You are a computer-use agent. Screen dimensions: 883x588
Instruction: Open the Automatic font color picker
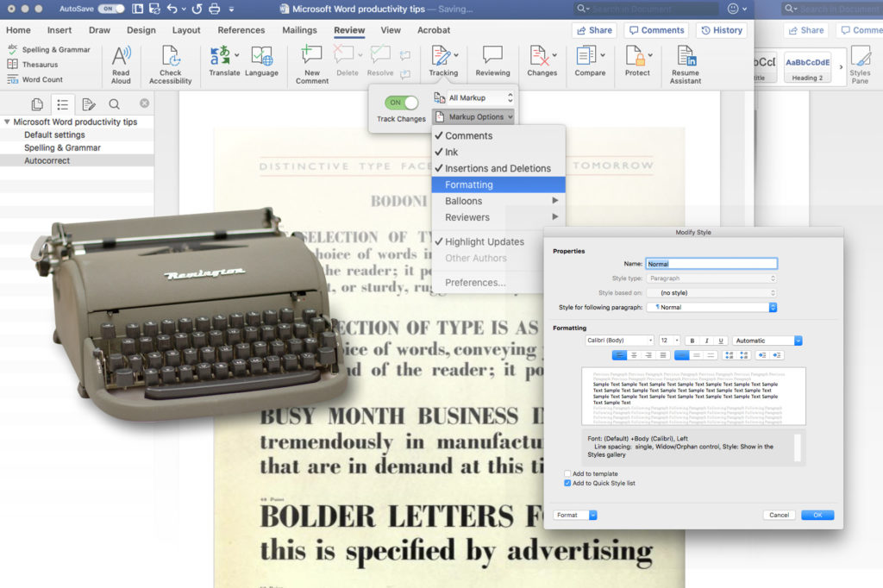pos(767,341)
